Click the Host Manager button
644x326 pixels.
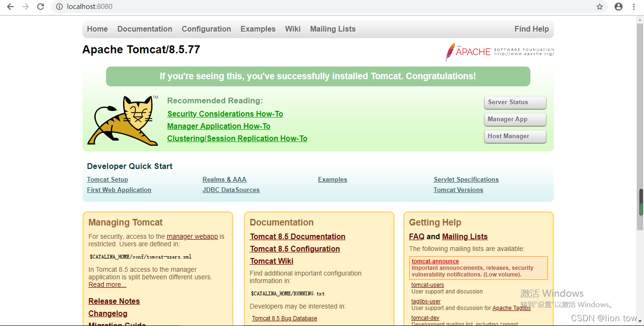point(515,136)
